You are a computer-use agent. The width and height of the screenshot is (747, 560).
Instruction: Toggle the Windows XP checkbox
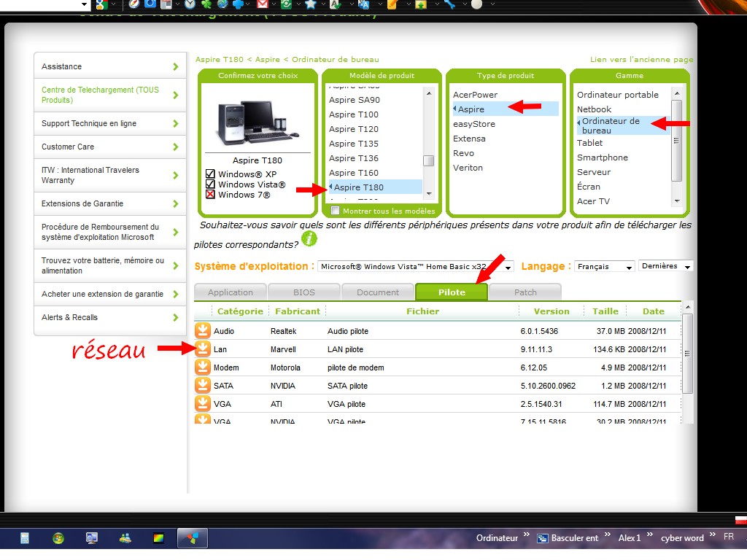210,174
